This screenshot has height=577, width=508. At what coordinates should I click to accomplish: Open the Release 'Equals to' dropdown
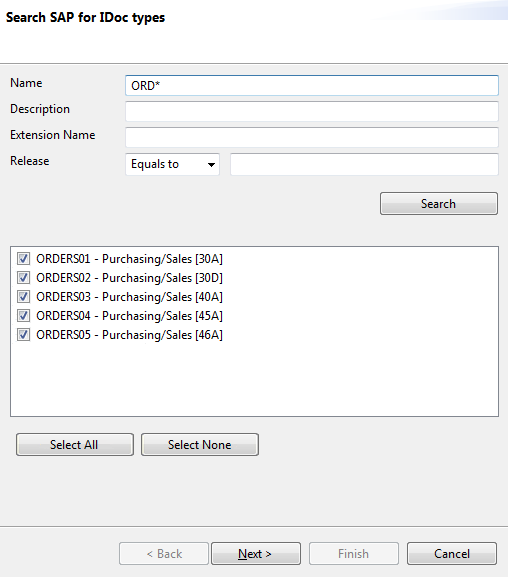coord(172,164)
